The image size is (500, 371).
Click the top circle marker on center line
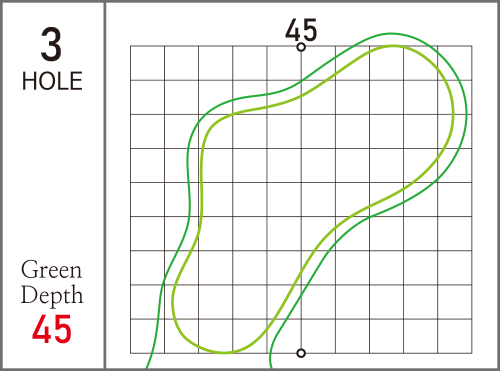pyautogui.click(x=301, y=47)
